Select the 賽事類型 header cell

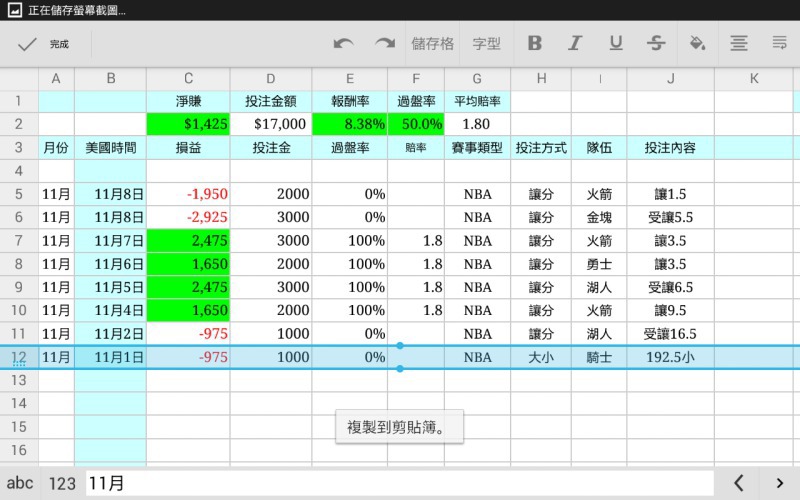[x=477, y=148]
